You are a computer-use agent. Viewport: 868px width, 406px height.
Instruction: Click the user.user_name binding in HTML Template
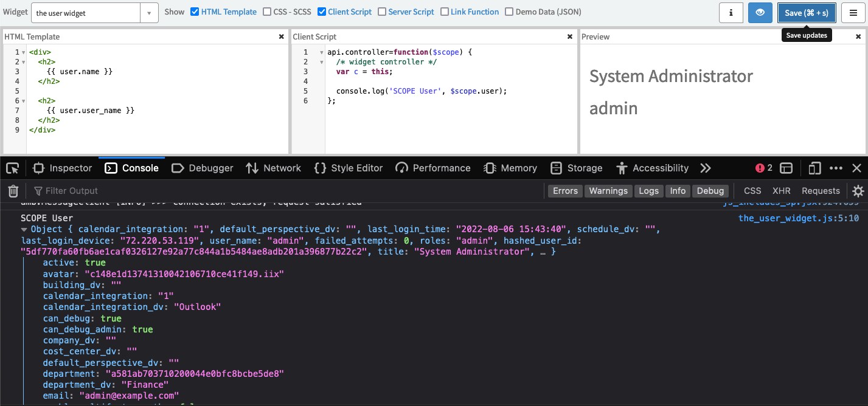point(90,111)
